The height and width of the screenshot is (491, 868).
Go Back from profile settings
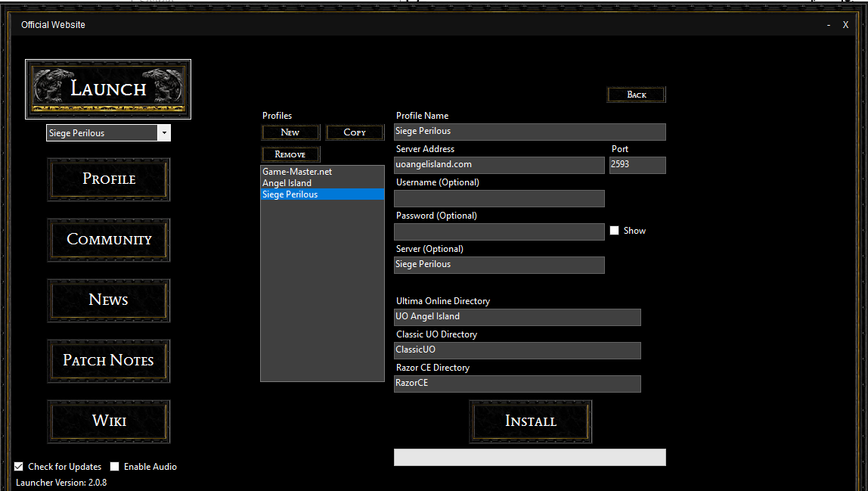[637, 95]
